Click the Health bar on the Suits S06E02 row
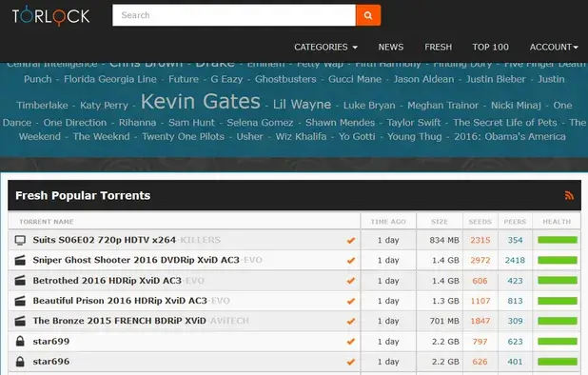This screenshot has height=375, width=588. tap(558, 240)
